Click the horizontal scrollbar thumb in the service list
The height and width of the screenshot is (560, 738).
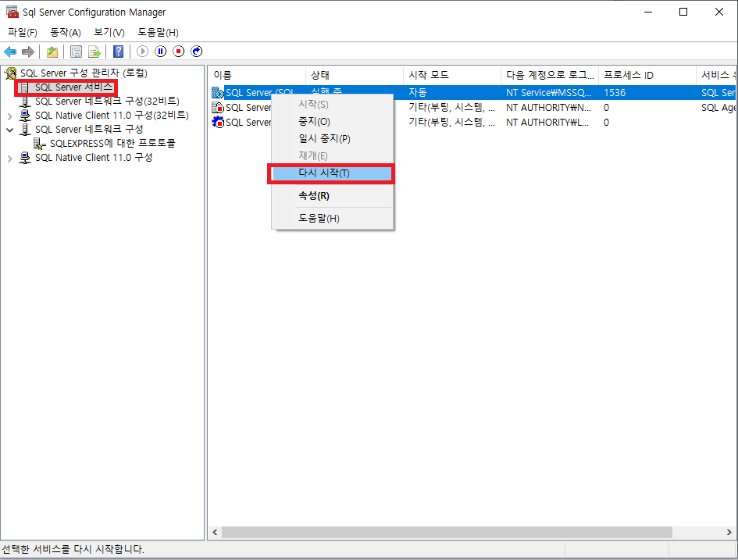click(x=447, y=532)
